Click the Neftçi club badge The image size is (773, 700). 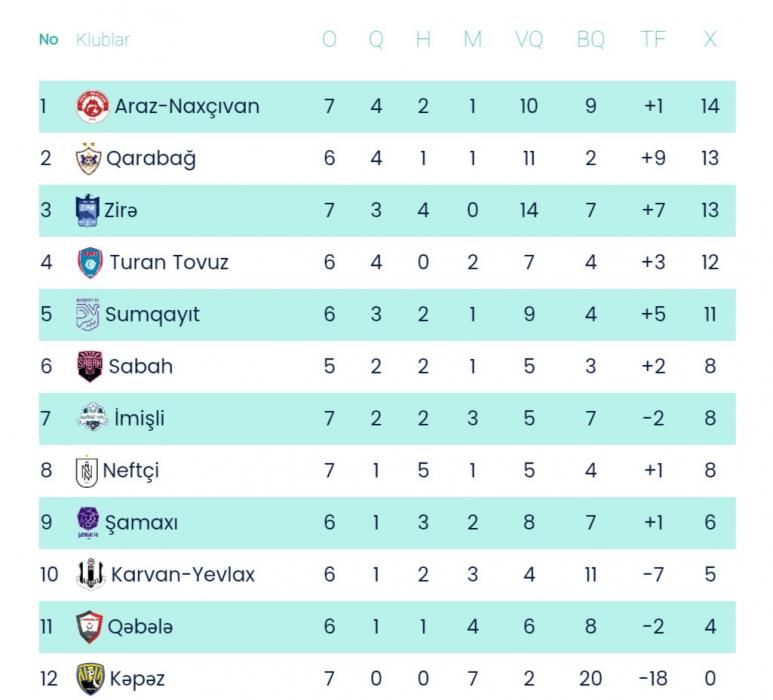(x=88, y=470)
